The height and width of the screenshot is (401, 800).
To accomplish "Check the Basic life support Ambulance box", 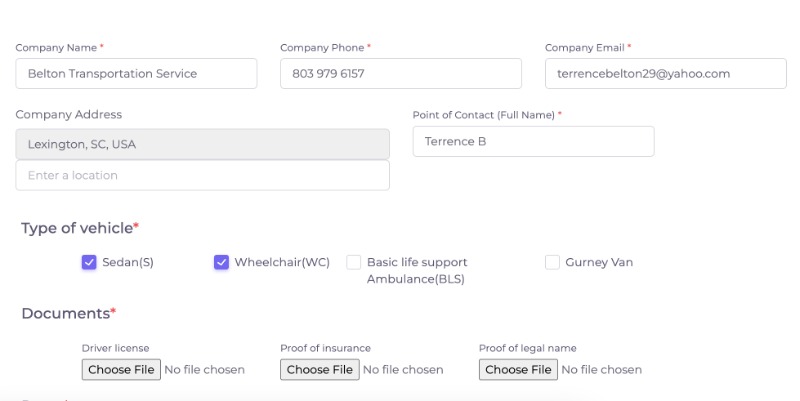I will pyautogui.click(x=354, y=262).
